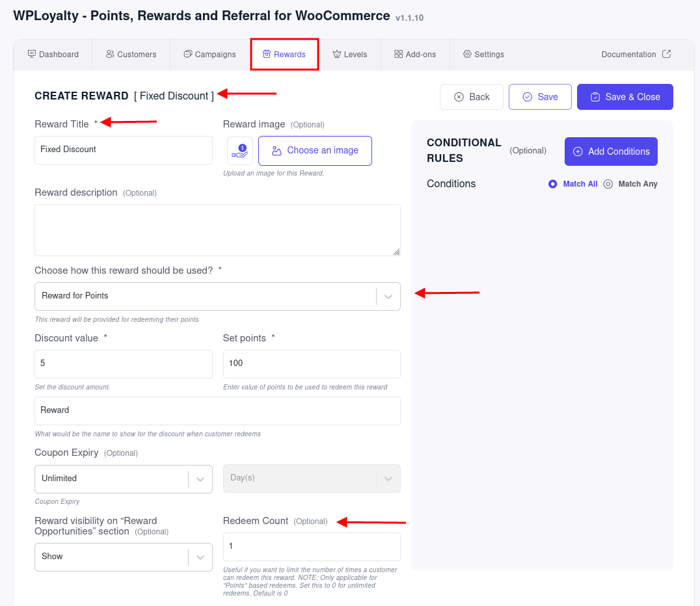
Task: Open the Levels tab
Action: pos(350,55)
